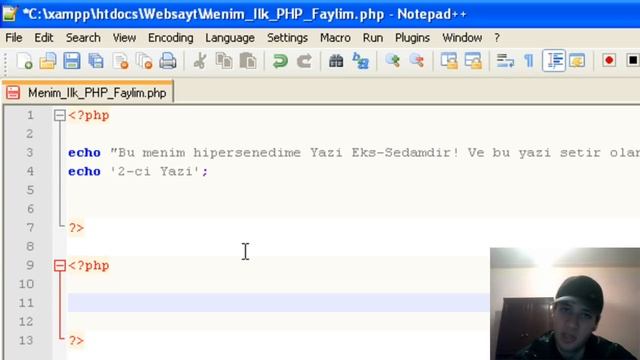
Task: Undo the last action with green arrow
Action: (280, 61)
